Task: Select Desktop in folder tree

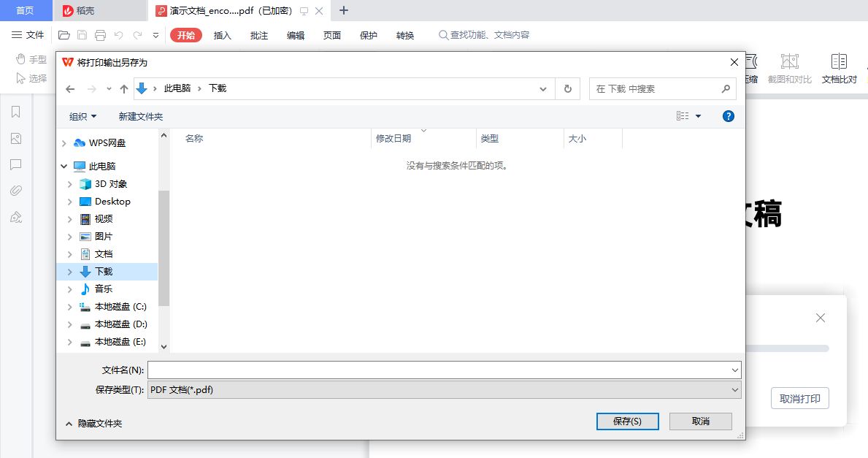Action: [x=112, y=202]
